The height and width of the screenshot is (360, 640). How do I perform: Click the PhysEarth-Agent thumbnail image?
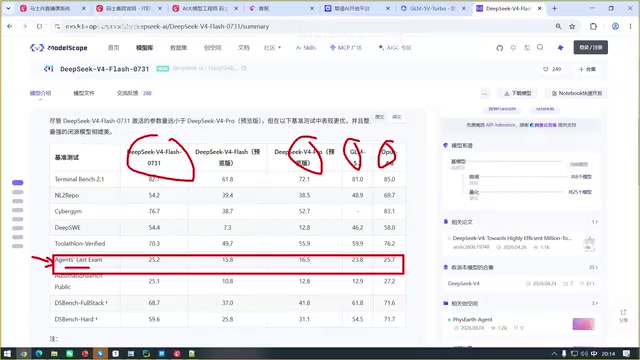pos(583,324)
